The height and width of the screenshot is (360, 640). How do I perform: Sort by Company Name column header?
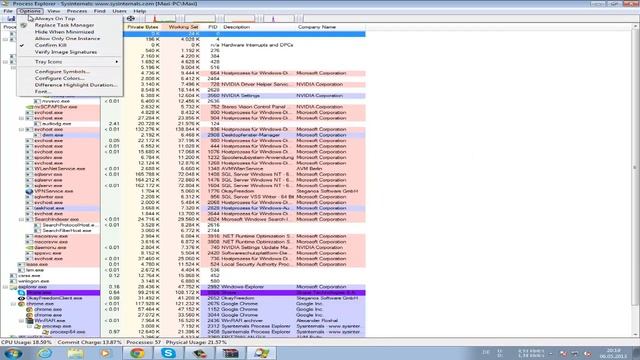pos(331,27)
